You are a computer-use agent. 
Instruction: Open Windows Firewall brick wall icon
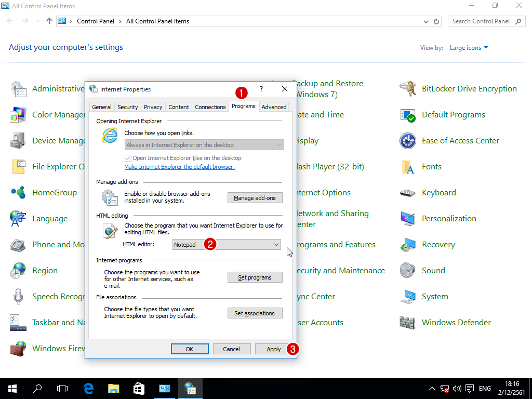(x=18, y=349)
